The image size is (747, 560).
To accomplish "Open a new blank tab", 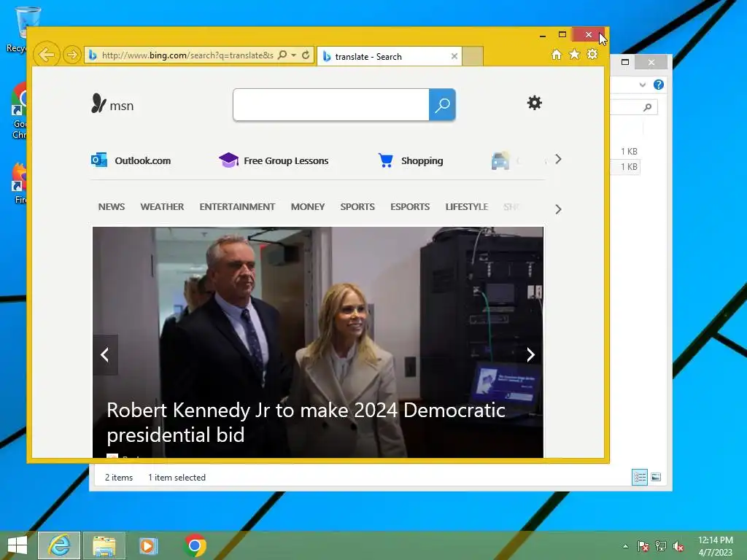I will click(x=473, y=56).
